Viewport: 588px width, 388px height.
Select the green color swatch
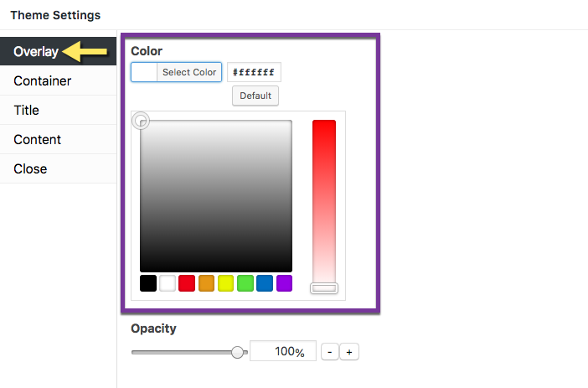click(245, 283)
